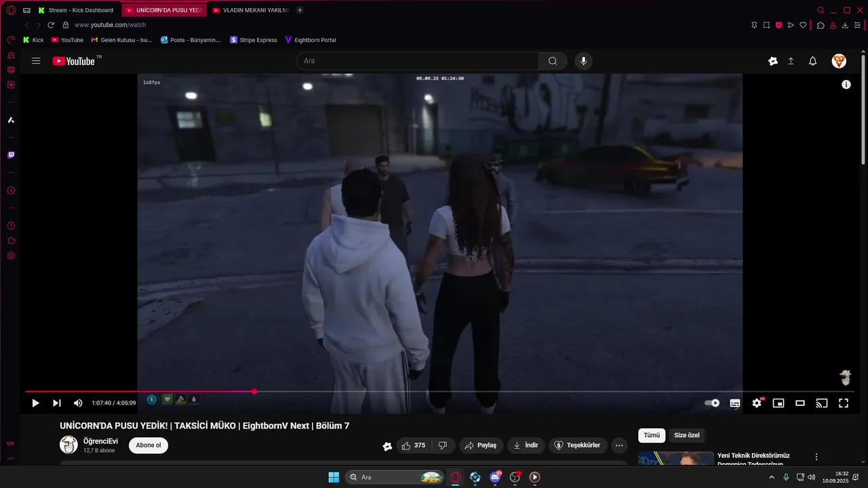Open sidebar settings gear
The image size is (868, 488).
coord(11,256)
